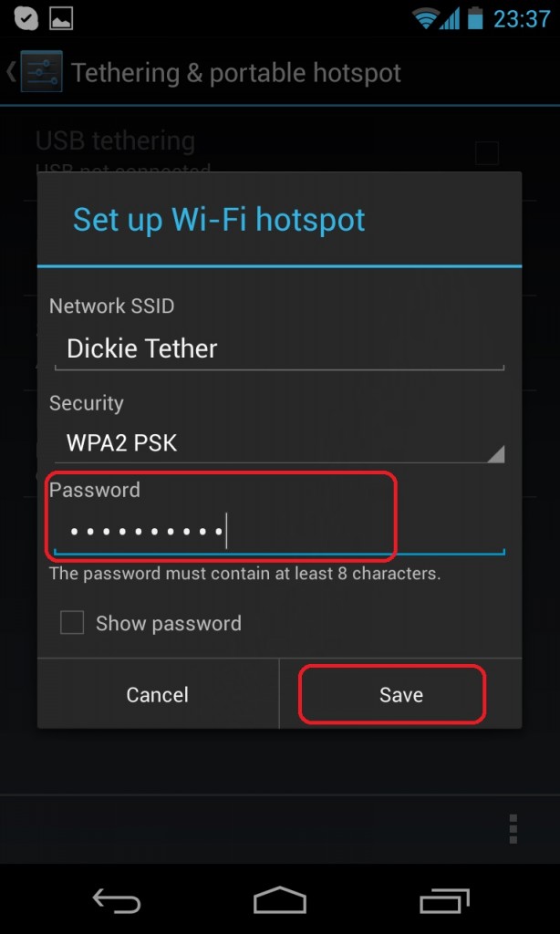Tap the mobile signal strength icon
560x934 pixels.
[x=450, y=19]
